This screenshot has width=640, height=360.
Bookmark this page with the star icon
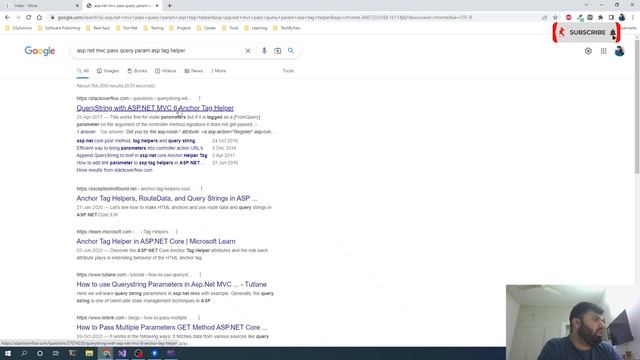(555, 18)
